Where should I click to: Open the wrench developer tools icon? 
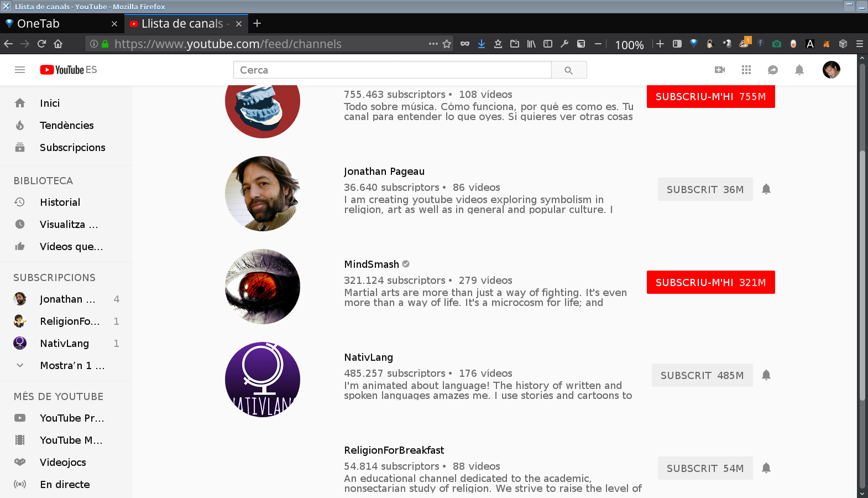(x=564, y=44)
